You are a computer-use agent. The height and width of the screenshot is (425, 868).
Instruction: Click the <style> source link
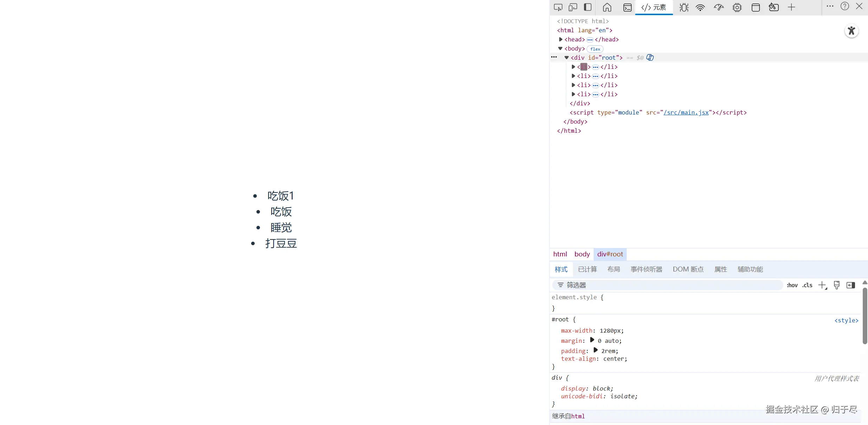pos(846,320)
